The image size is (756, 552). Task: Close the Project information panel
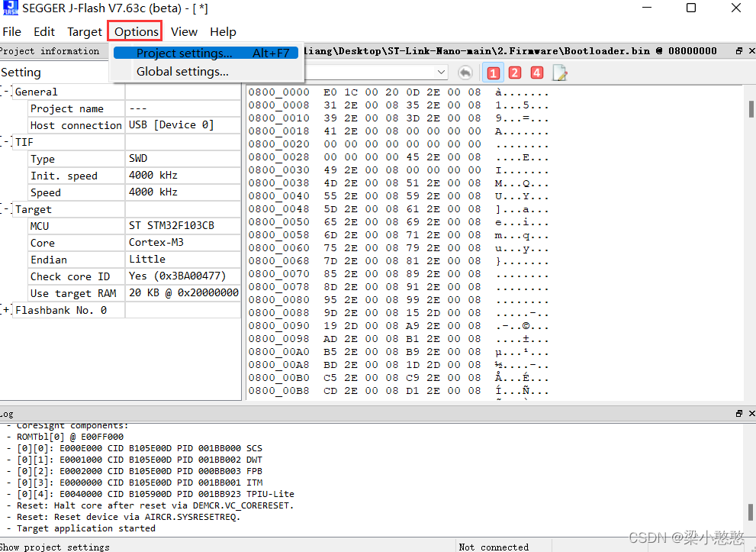point(751,51)
